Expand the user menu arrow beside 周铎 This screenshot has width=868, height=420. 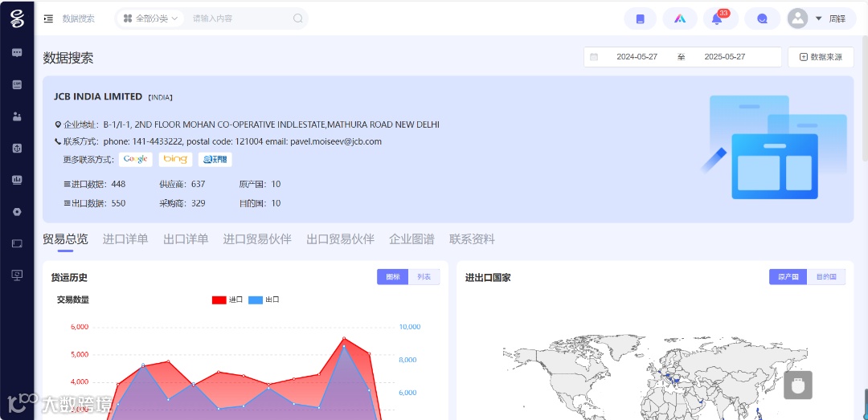click(x=819, y=18)
